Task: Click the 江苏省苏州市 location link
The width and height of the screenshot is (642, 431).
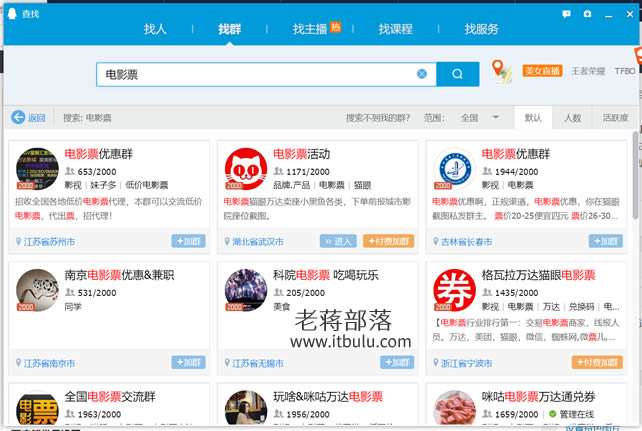Action: (x=49, y=242)
